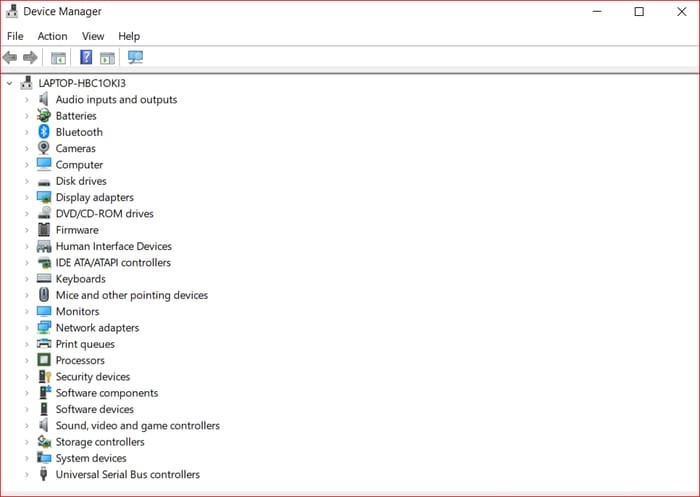The height and width of the screenshot is (497, 700).
Task: Click the Display adapters icon
Action: (x=44, y=197)
